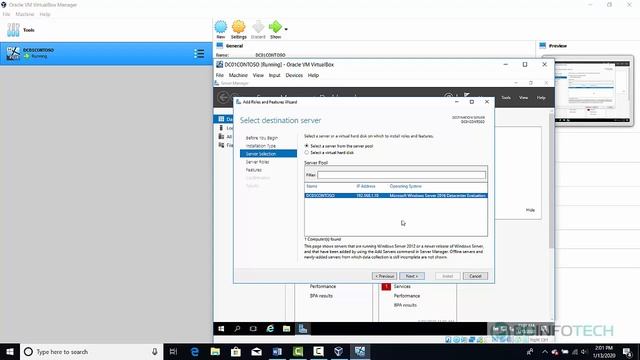
Task: Click the red Services alert badge
Action: (386, 287)
